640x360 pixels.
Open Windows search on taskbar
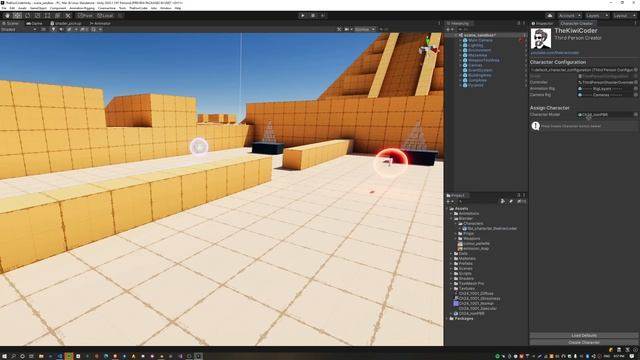click(x=13, y=356)
